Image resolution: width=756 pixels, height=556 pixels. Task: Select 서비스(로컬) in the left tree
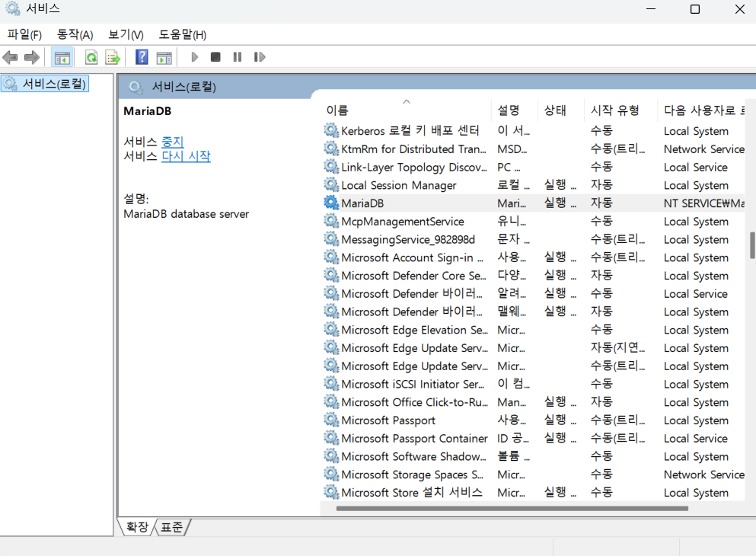(45, 84)
